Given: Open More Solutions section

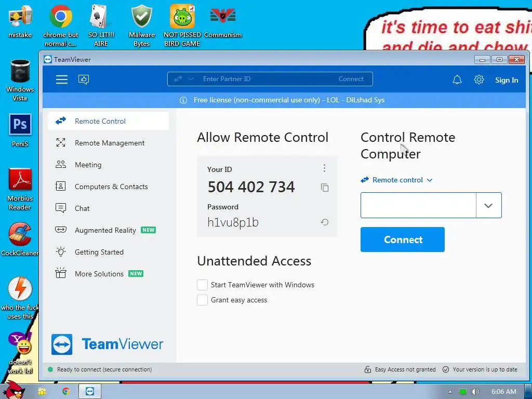Looking at the screenshot, I should pos(109,274).
